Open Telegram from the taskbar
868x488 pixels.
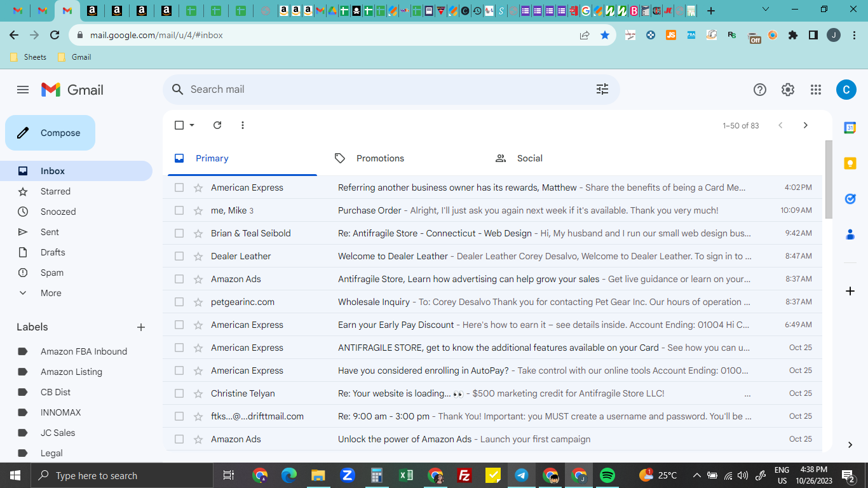click(522, 475)
